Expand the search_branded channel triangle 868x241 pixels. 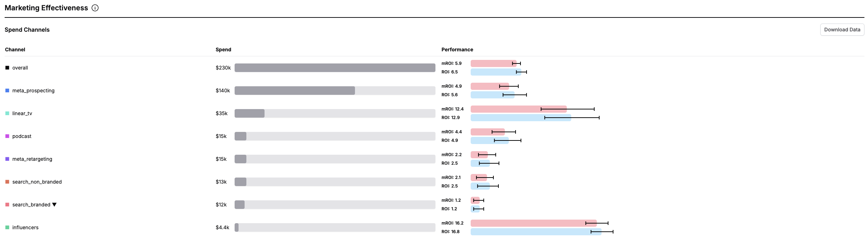click(54, 205)
